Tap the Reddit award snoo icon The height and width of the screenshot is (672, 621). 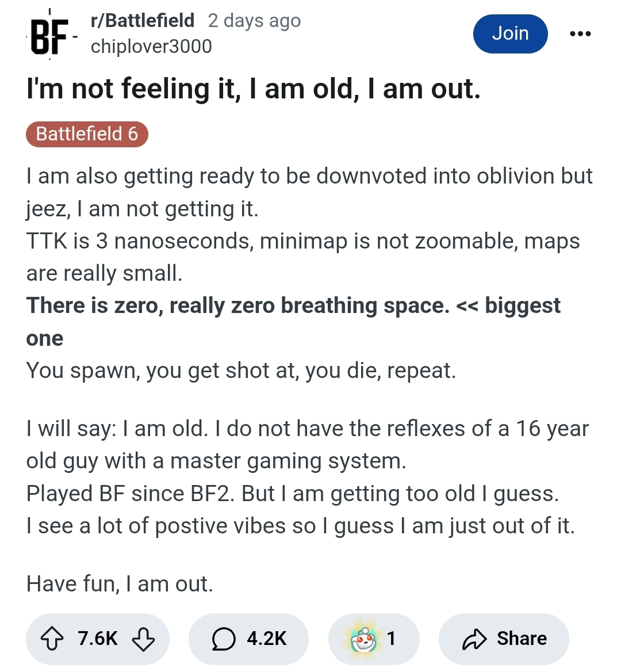coord(364,639)
